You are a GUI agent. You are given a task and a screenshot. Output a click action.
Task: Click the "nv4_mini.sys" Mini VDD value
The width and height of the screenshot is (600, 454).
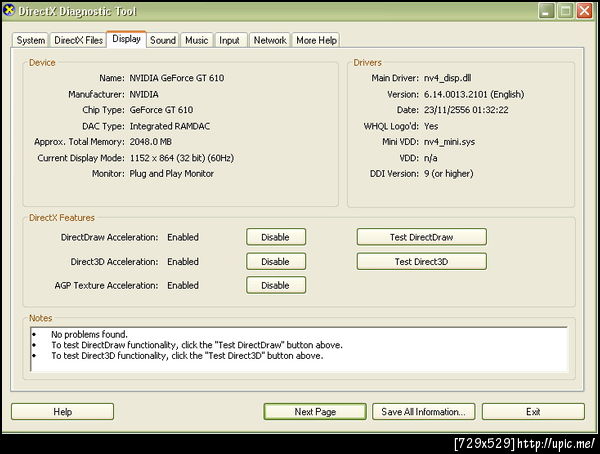tap(449, 142)
